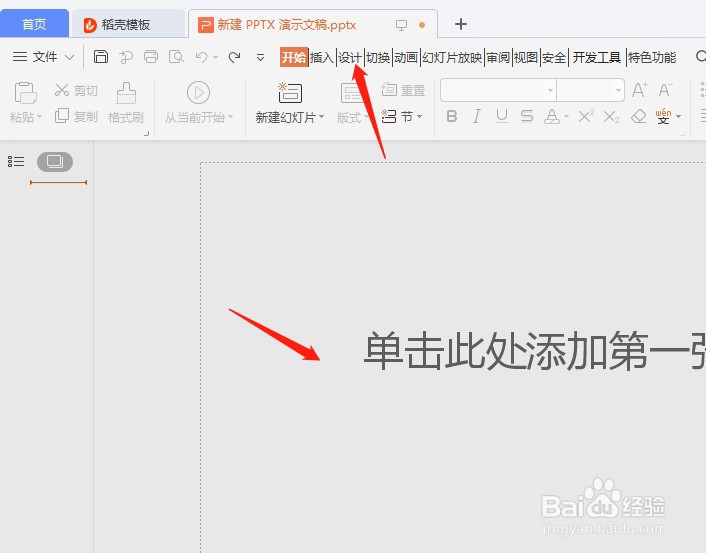Click the Print icon
The width and height of the screenshot is (706, 553).
point(151,57)
